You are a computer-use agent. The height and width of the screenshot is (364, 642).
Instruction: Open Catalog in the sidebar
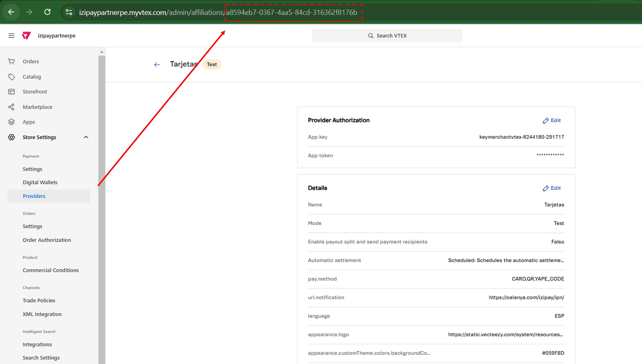(32, 77)
